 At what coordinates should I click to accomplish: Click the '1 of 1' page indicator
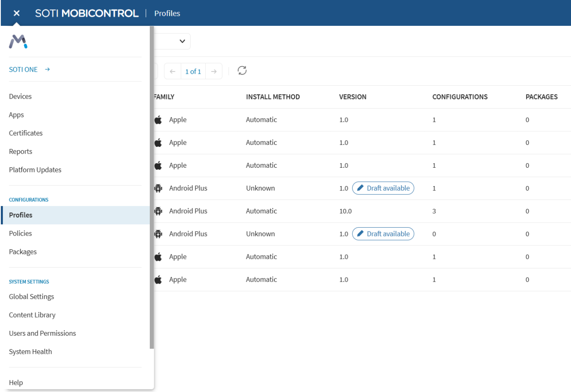tap(193, 72)
